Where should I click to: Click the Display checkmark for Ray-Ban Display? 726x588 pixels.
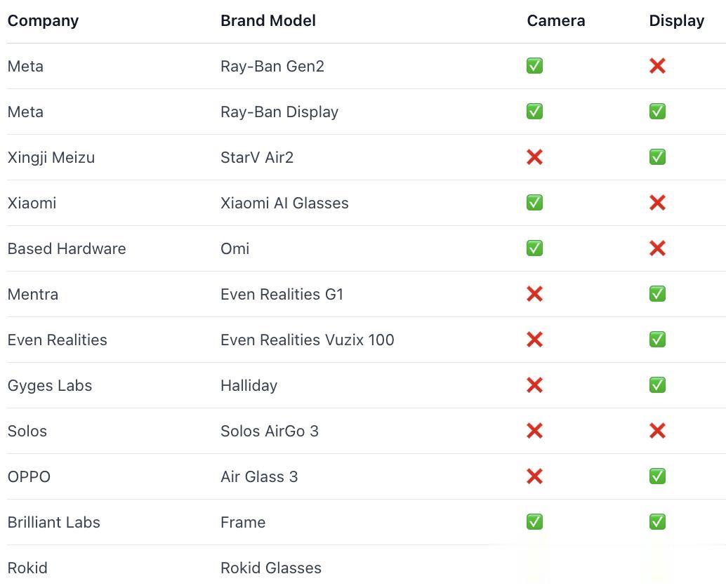pyautogui.click(x=657, y=112)
